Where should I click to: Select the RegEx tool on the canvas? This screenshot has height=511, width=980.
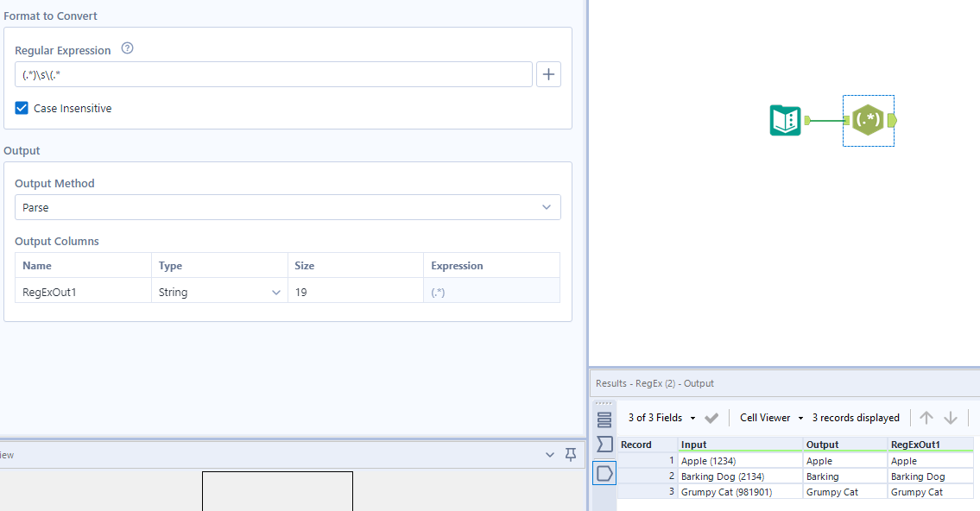(x=869, y=121)
